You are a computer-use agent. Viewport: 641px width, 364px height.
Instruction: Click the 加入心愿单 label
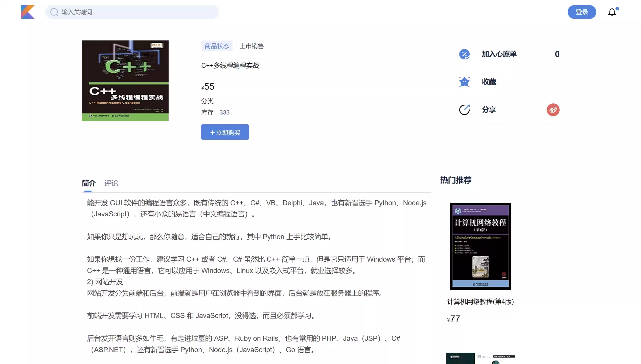click(499, 54)
